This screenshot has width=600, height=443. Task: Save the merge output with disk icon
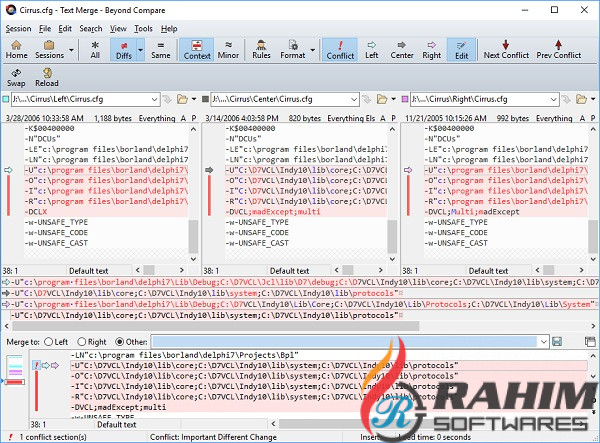[557, 342]
